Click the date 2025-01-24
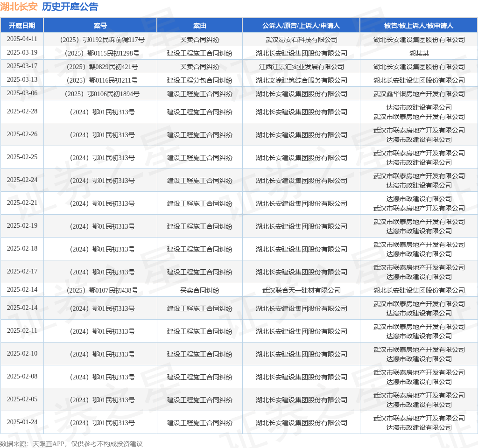 (22, 422)
